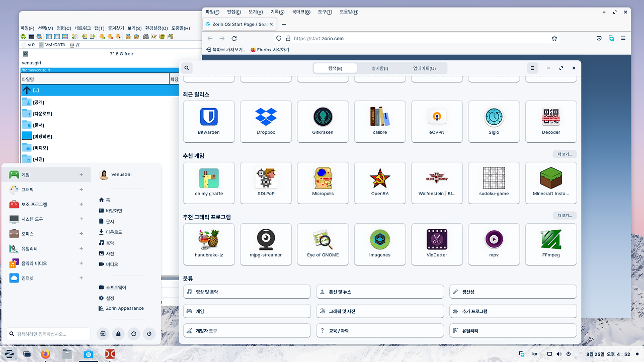The image size is (644, 362).
Task: Open the 기록 menu in Firefox
Action: click(x=277, y=12)
